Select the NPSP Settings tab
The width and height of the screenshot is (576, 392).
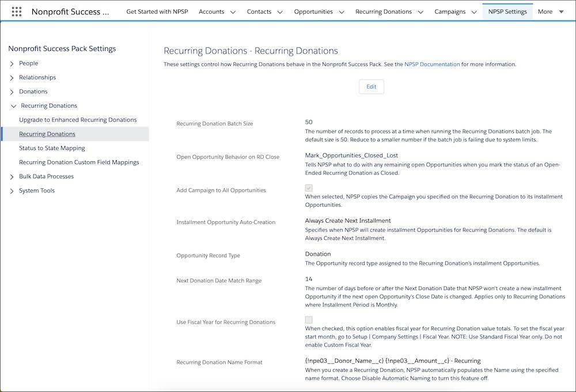[x=507, y=12]
